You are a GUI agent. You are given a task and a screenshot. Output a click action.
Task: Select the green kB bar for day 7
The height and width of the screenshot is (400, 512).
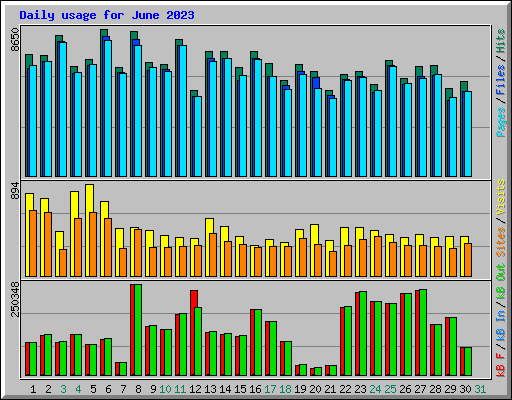coord(123,369)
